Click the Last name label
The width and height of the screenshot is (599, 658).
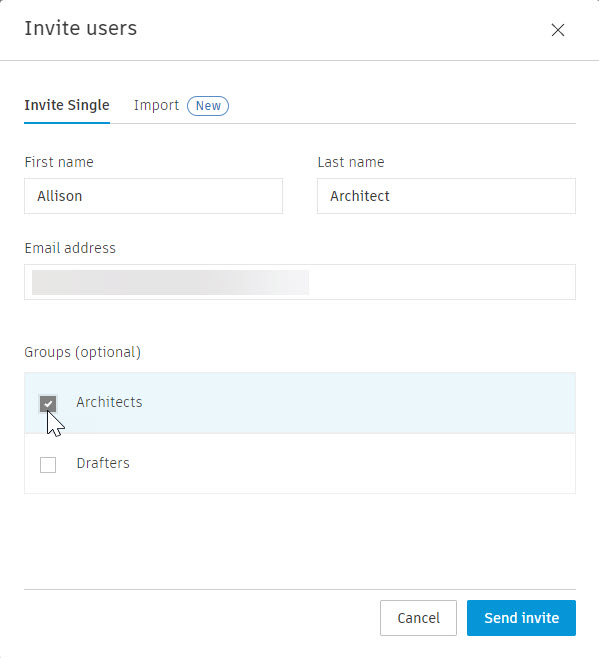point(351,162)
